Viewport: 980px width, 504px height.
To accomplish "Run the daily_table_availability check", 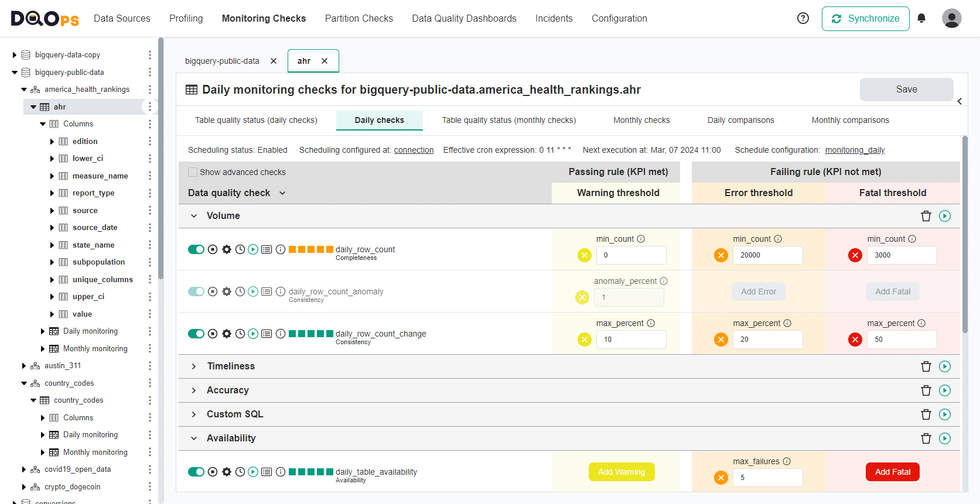I will pos(253,472).
